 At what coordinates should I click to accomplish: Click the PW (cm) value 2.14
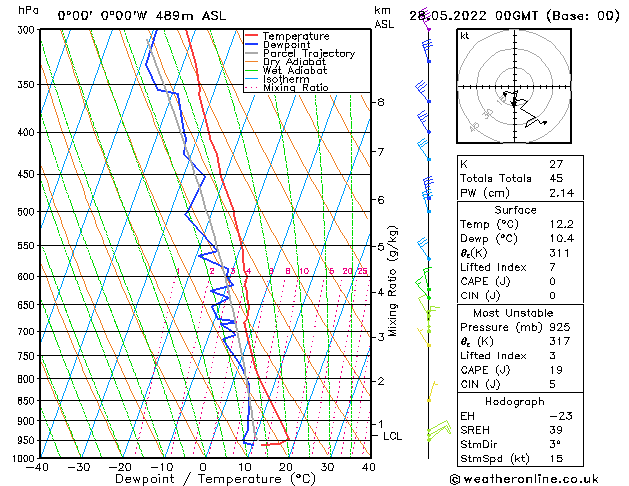coord(562,193)
